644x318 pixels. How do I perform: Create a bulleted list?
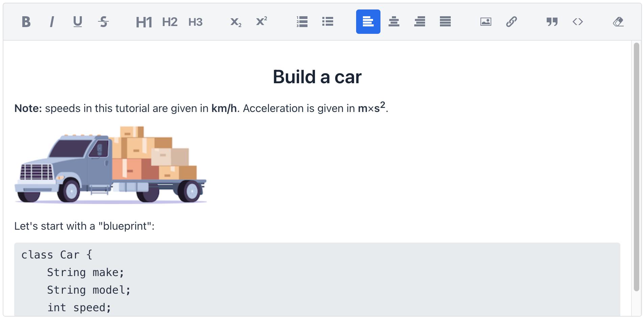tap(327, 22)
